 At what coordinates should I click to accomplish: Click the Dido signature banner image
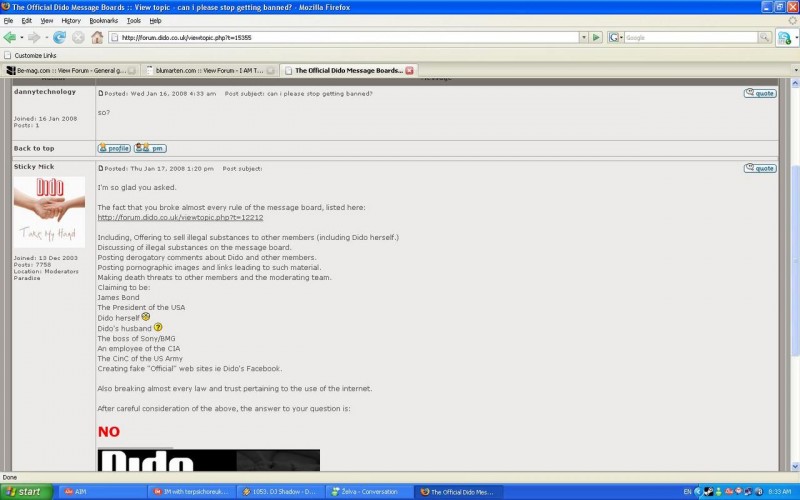coord(209,460)
